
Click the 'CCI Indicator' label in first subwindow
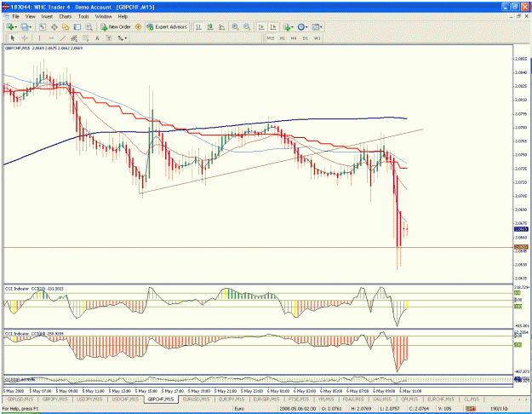click(17, 289)
